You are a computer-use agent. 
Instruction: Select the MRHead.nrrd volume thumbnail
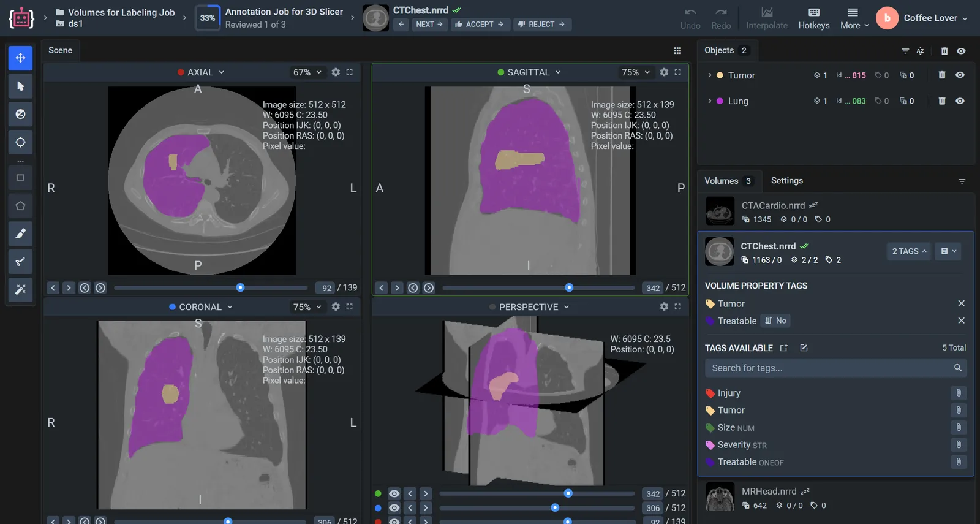point(720,497)
